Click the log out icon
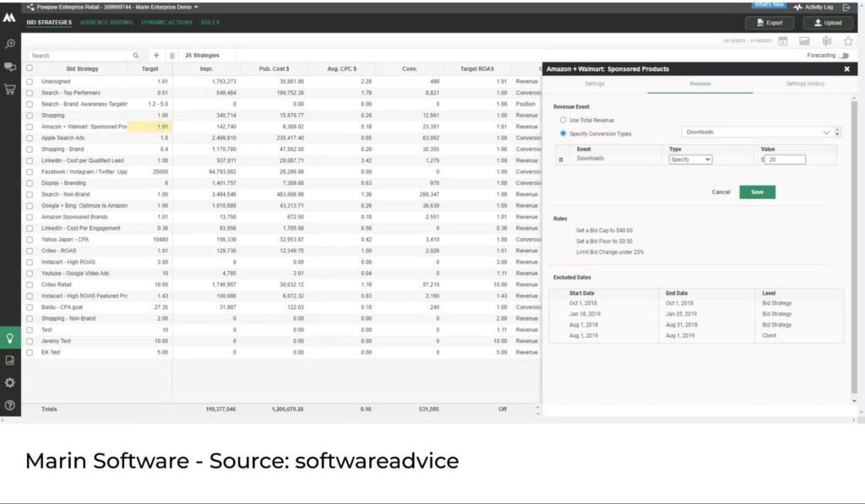 pos(846,7)
